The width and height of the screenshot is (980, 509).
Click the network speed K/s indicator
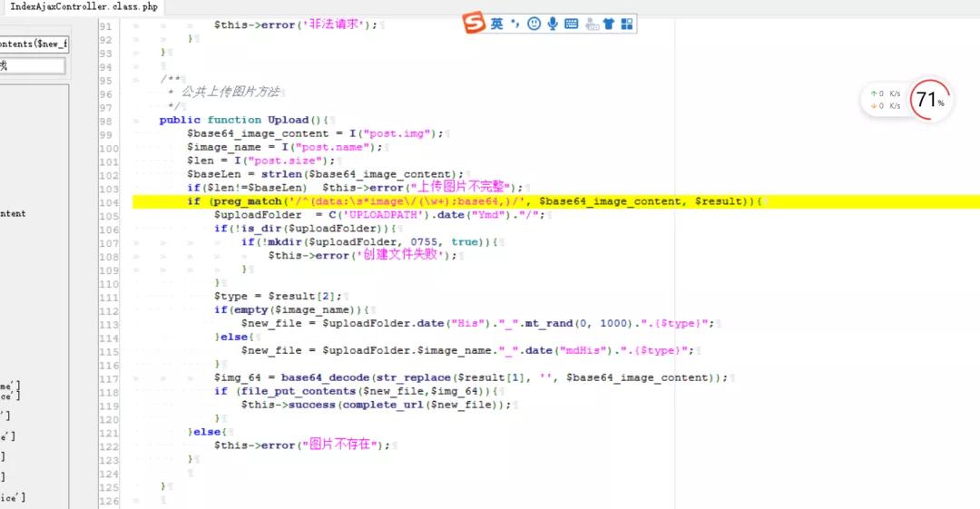(x=885, y=100)
